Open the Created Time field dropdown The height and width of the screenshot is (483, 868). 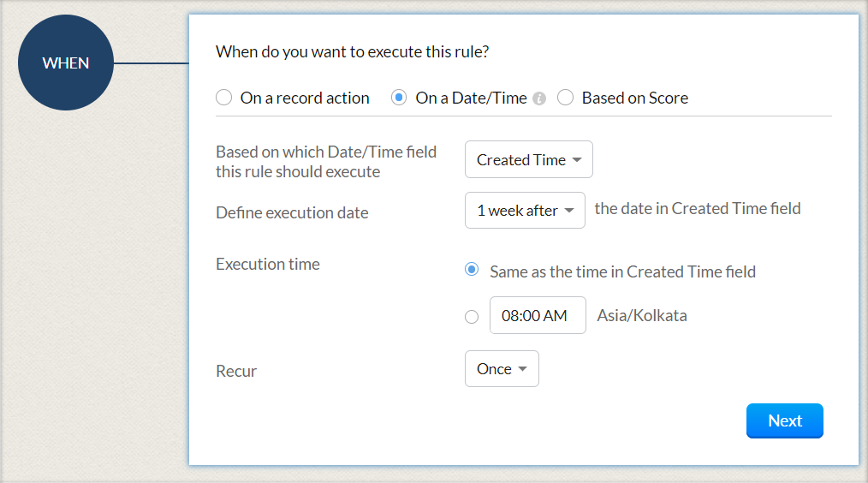(x=529, y=160)
